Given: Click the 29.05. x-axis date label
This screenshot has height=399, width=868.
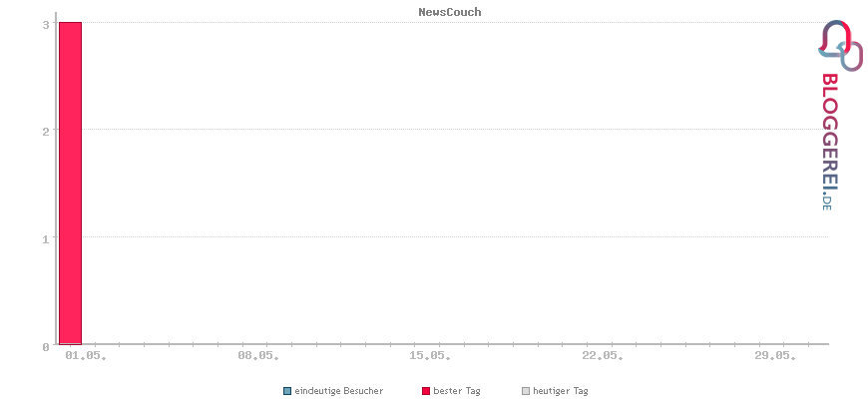Looking at the screenshot, I should [x=775, y=356].
